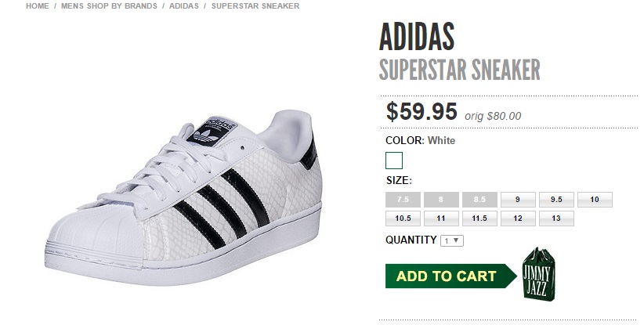This screenshot has height=325, width=644.
Task: Navigate to Adidas breadcrumb link
Action: click(184, 5)
